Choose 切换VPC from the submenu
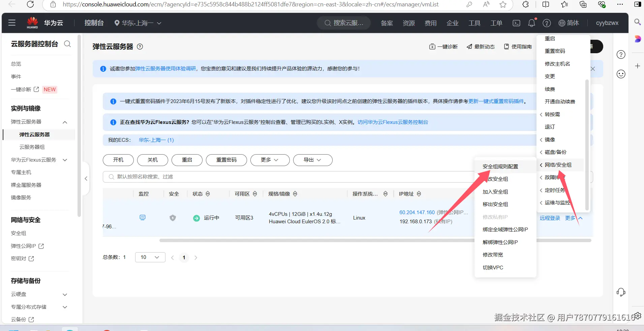Image resolution: width=644 pixels, height=331 pixels. tap(493, 267)
